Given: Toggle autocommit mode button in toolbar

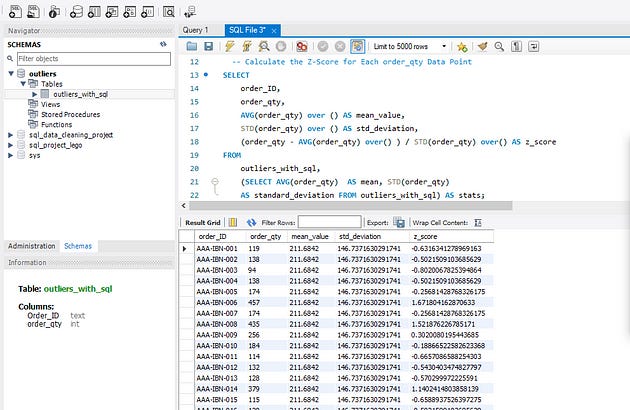Looking at the screenshot, I should tap(357, 47).
